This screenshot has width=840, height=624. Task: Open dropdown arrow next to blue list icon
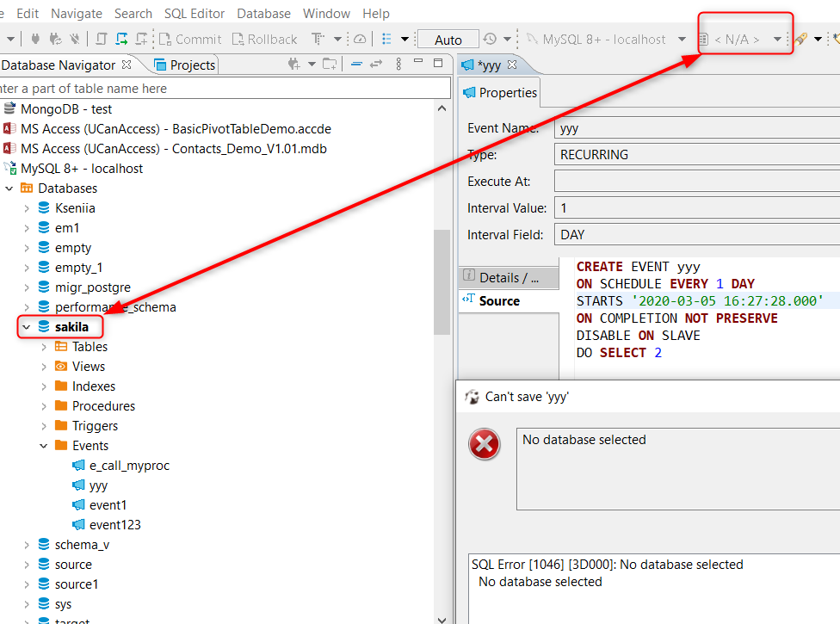[x=405, y=39]
